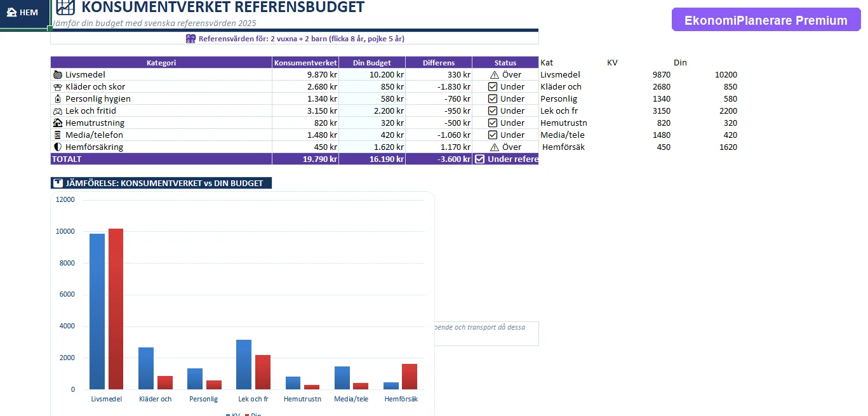Select the 1.170 kr difference cell

click(x=439, y=147)
